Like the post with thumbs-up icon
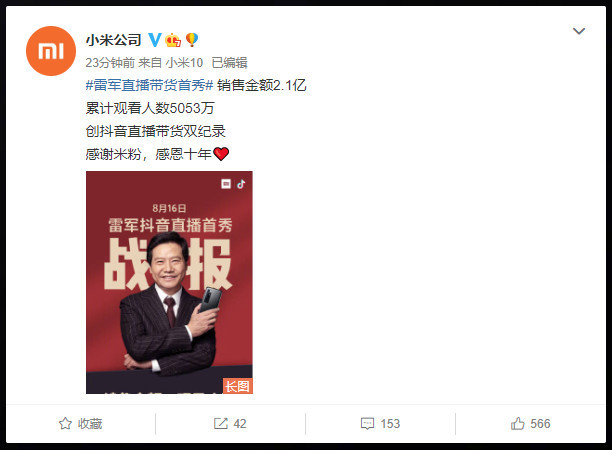The image size is (612, 450). (x=518, y=423)
